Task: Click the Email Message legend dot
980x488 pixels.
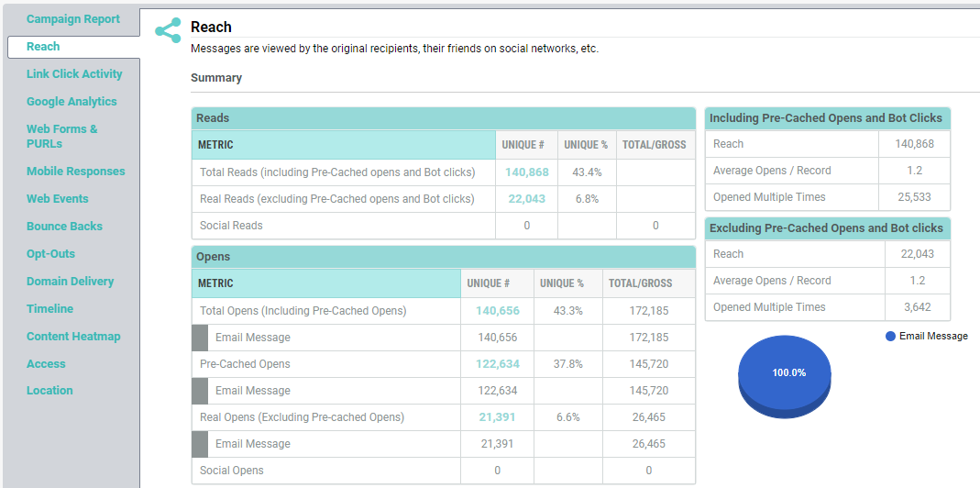Action: click(x=890, y=337)
